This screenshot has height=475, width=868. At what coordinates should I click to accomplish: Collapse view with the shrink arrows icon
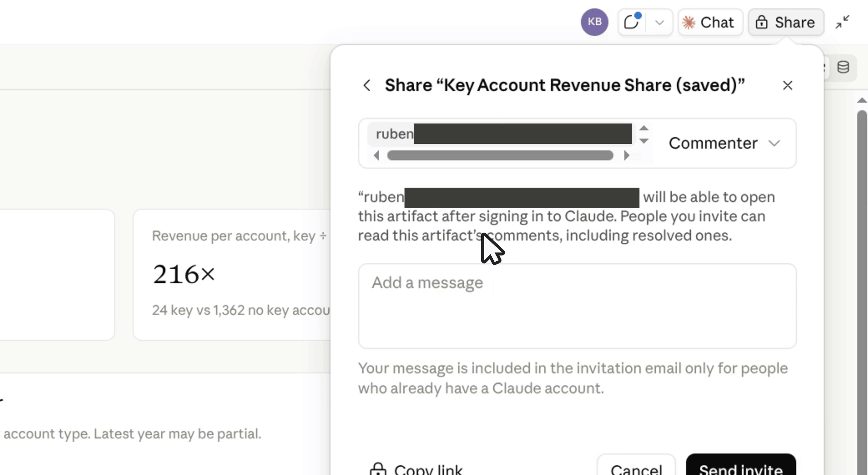[842, 22]
